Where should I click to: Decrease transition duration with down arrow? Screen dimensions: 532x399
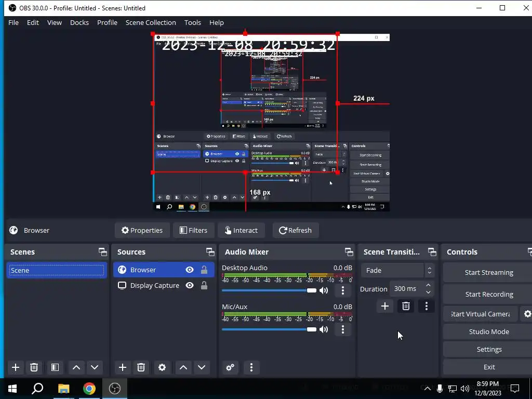coord(428,292)
